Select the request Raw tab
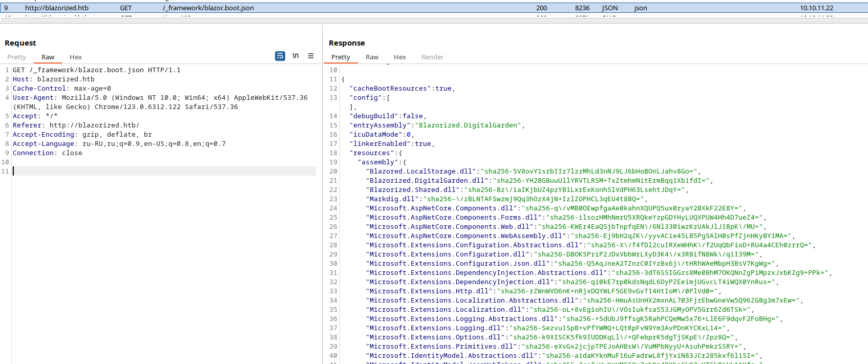Screen dimensions: 868x364 coord(48,57)
